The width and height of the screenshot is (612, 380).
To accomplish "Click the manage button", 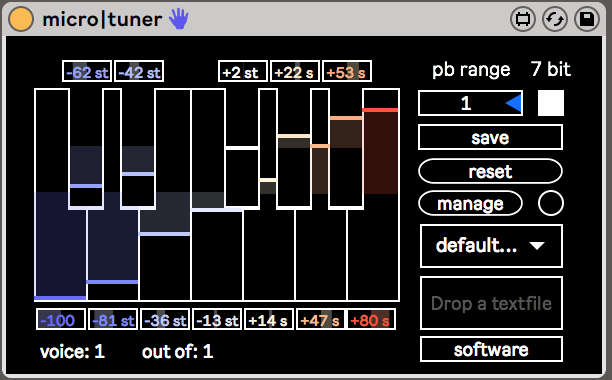I will [x=470, y=203].
